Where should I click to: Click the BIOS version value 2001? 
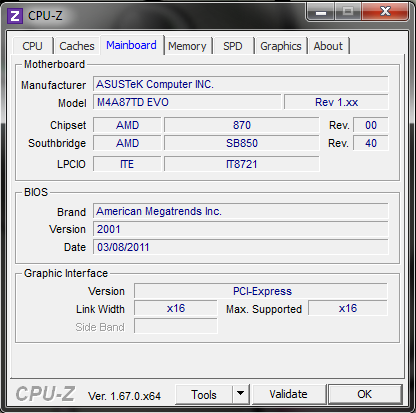241,229
